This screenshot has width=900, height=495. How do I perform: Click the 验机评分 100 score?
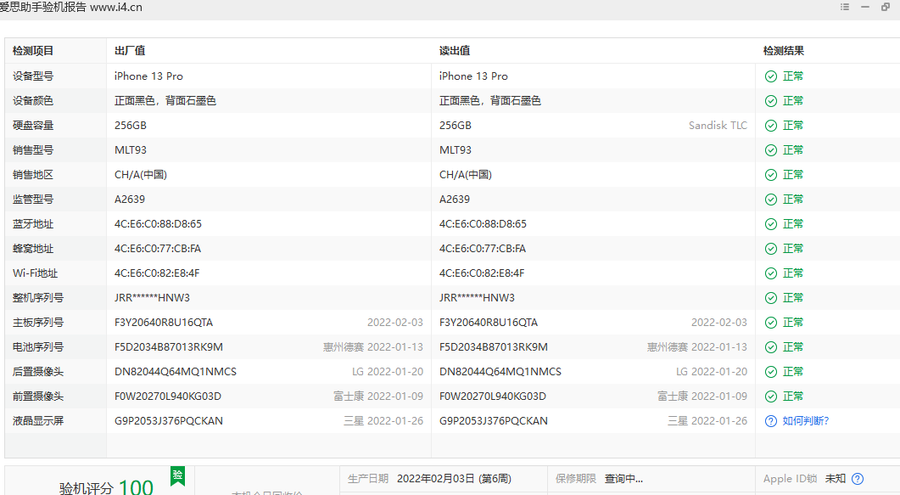(x=106, y=487)
